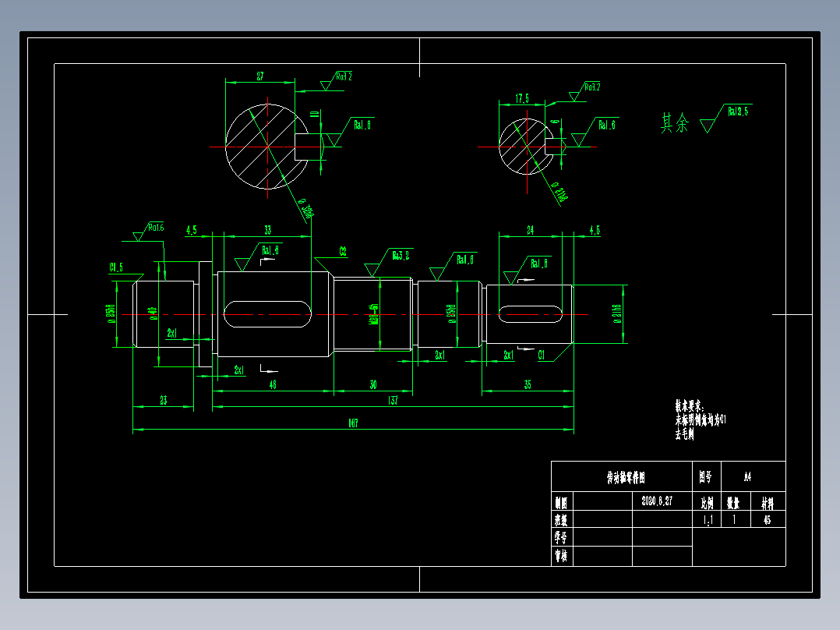Click the 2020.6.27 date cell
Screen dimensions: 840x630
point(662,501)
